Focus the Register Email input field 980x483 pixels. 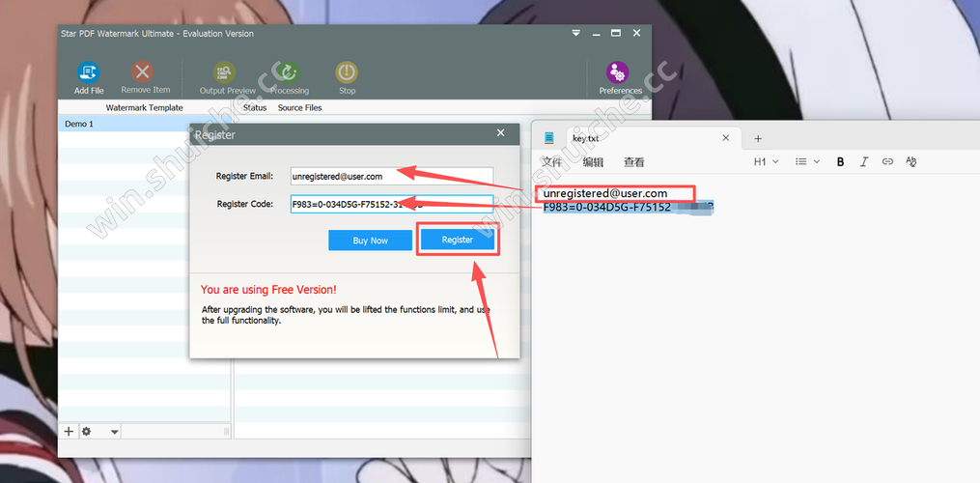tap(392, 177)
